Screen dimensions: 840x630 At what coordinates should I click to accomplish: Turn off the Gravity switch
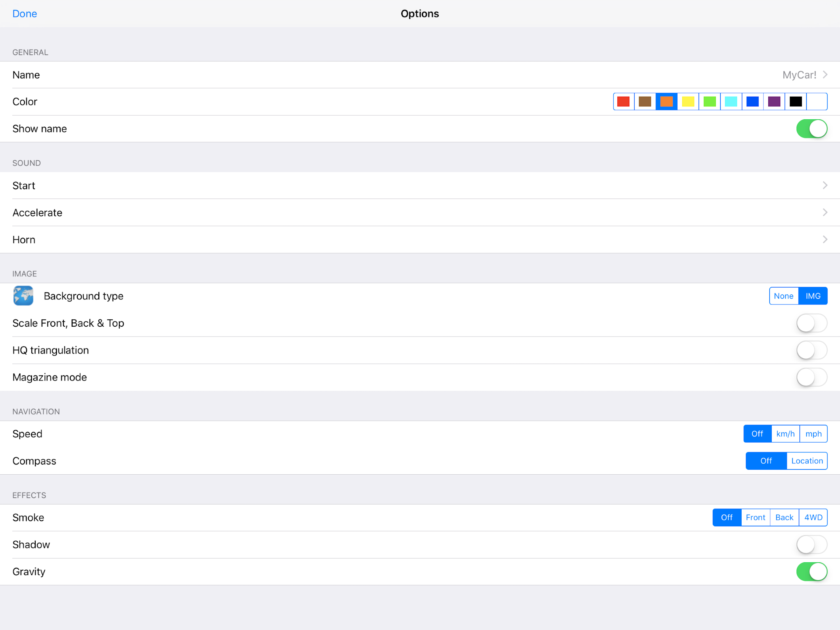[x=811, y=572]
